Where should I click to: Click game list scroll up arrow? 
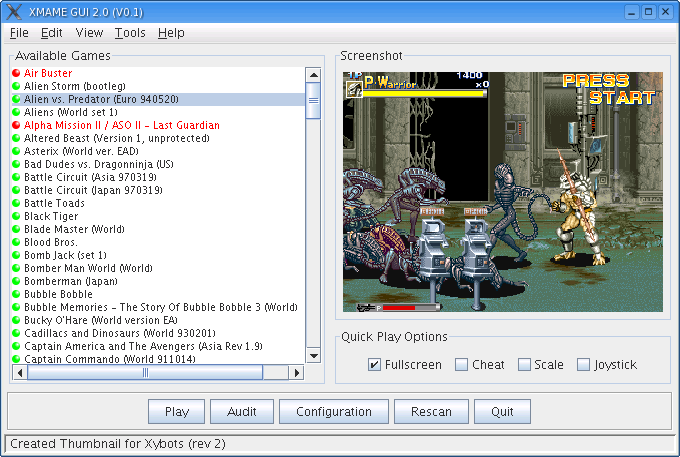coord(313,75)
